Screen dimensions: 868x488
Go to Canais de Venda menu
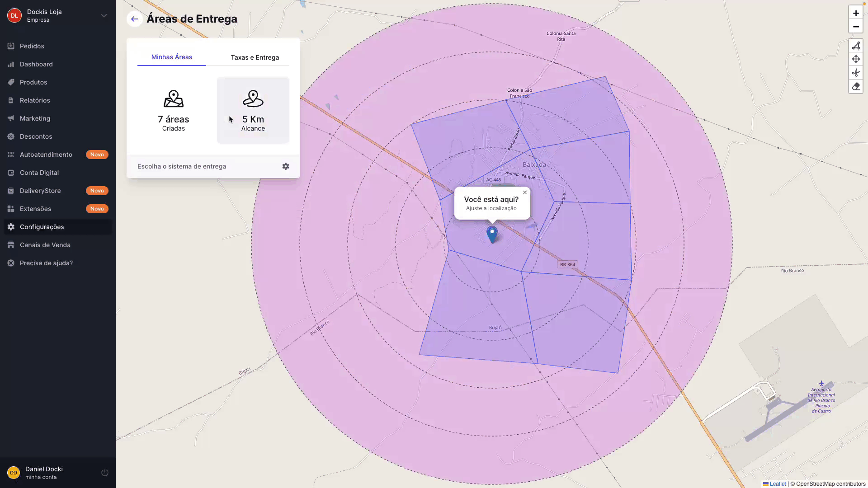(x=45, y=245)
